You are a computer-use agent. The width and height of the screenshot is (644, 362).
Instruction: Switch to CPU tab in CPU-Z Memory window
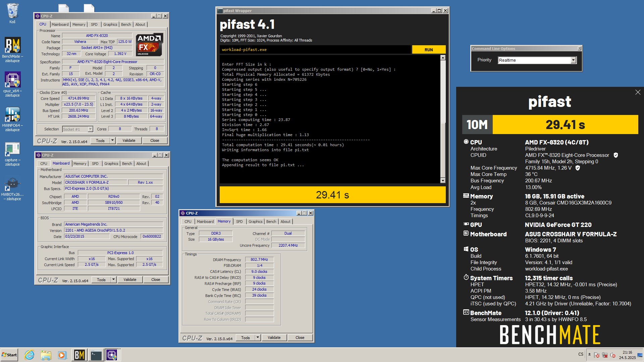[x=188, y=222]
